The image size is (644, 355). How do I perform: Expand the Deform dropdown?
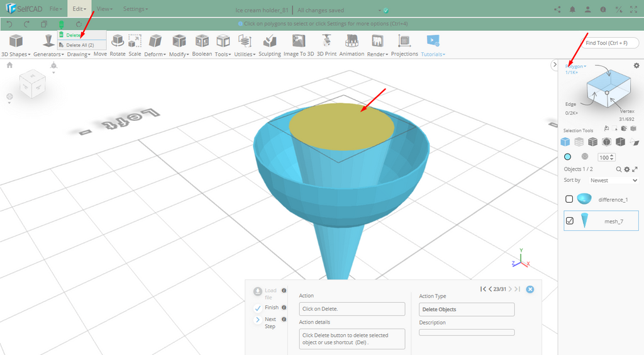coord(155,54)
